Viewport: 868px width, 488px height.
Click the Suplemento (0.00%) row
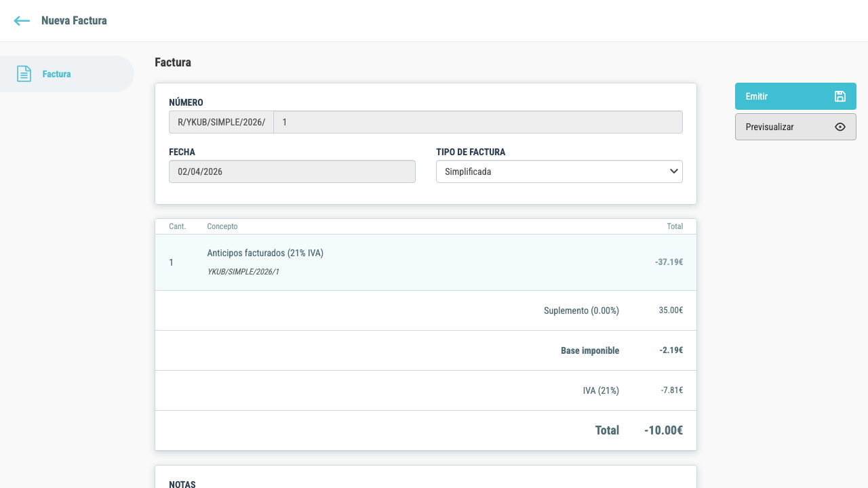(x=426, y=310)
